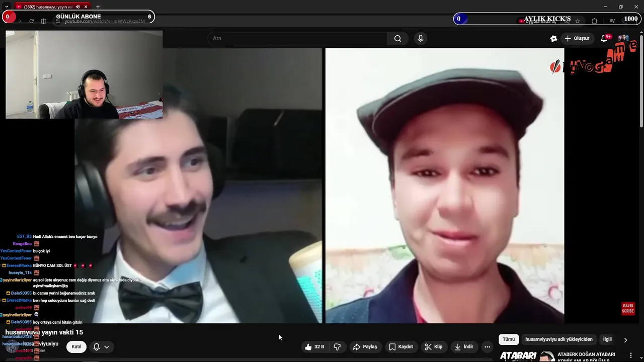Select the husamviyuviyu adlı yükleyiciden chip

pos(559,339)
